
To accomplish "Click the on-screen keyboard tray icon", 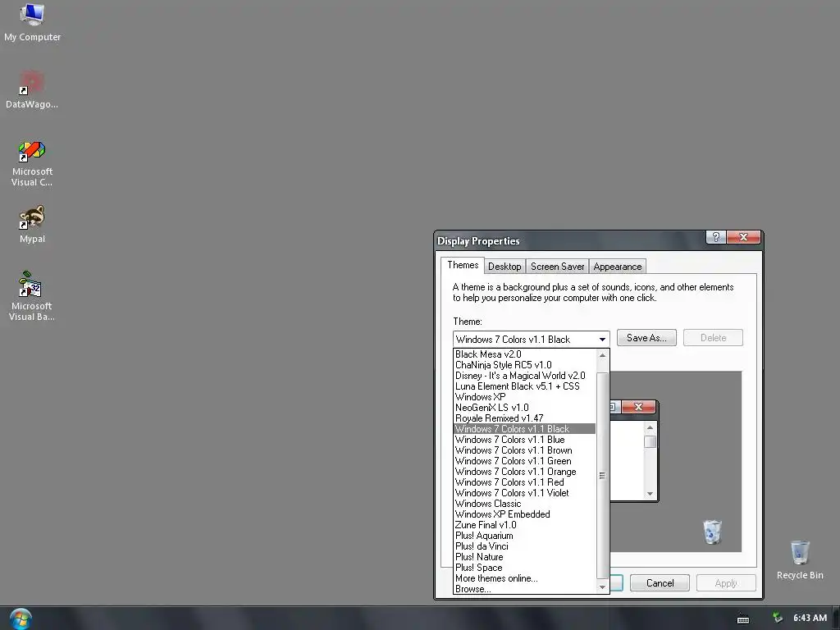I will pyautogui.click(x=743, y=619).
